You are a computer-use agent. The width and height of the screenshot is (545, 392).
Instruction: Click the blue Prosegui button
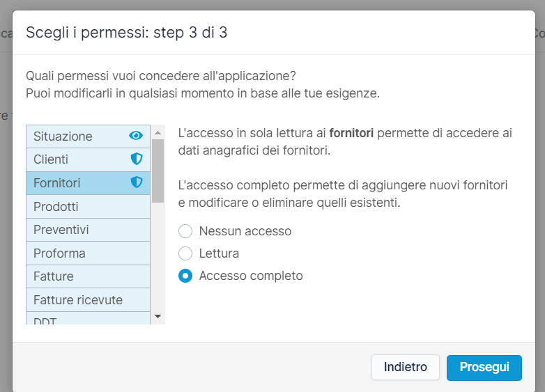point(484,367)
